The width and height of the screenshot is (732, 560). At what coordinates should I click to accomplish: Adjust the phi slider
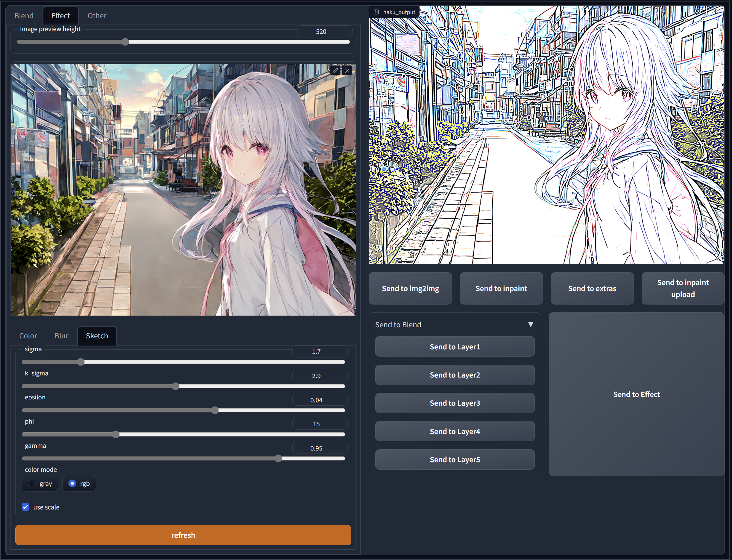pos(183,434)
